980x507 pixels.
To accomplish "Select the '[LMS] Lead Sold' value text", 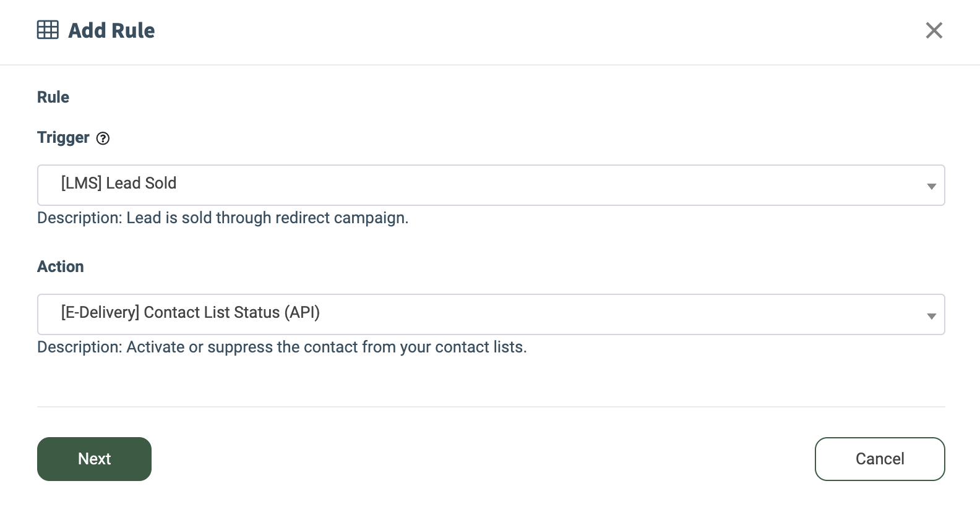I will (119, 183).
